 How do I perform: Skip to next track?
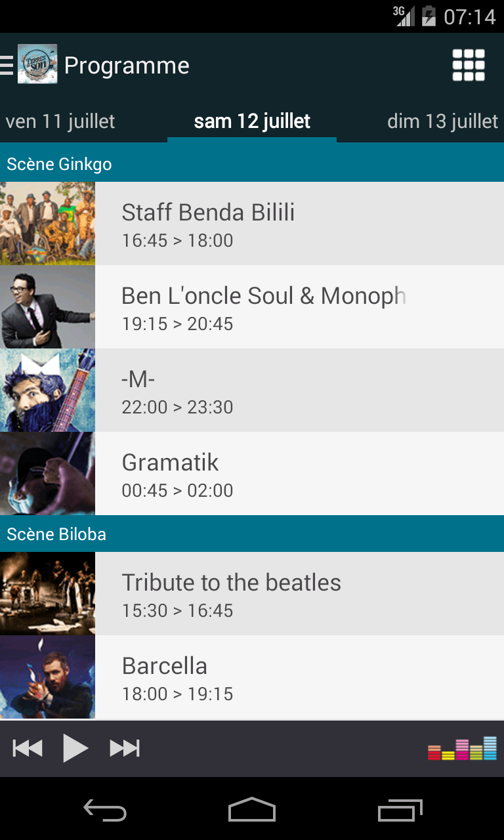coord(125,748)
